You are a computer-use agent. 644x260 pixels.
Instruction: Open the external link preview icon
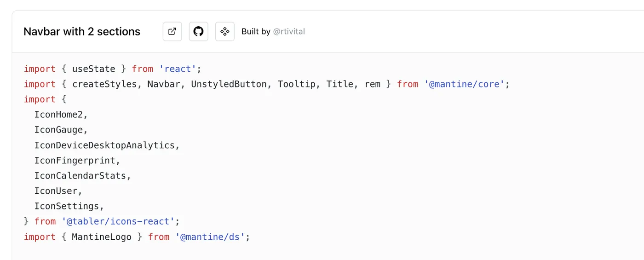tap(172, 32)
